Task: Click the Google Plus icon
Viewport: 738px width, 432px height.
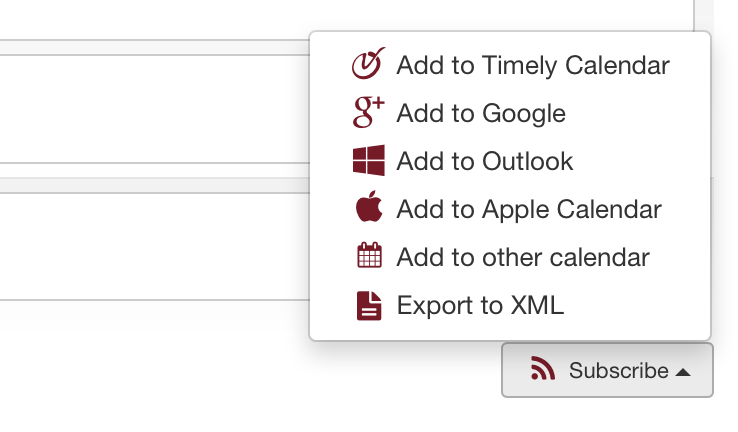Action: (369, 112)
